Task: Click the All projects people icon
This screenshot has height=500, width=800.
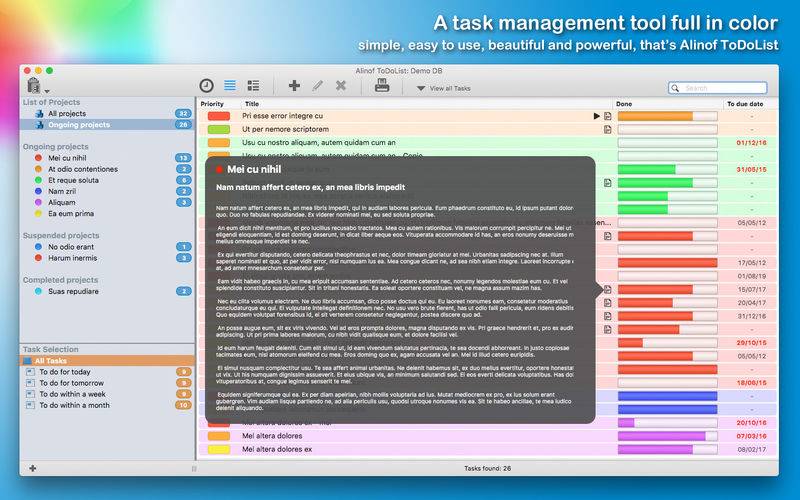Action: (x=39, y=113)
